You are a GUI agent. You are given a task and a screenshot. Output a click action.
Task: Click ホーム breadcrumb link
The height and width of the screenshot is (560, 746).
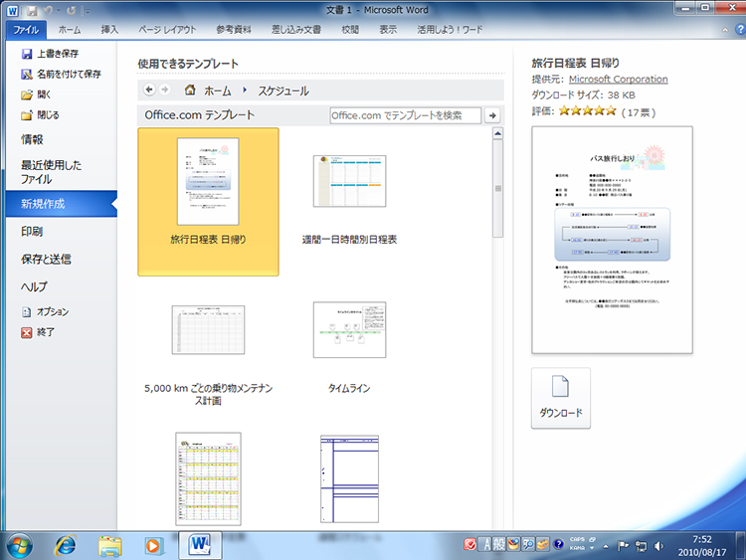coord(218,91)
